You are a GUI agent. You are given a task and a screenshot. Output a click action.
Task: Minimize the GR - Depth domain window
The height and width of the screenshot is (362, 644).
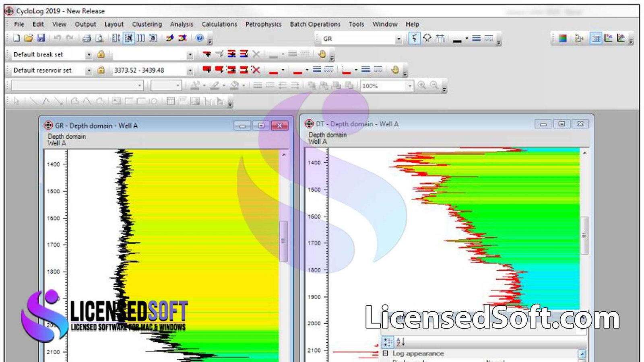(243, 126)
